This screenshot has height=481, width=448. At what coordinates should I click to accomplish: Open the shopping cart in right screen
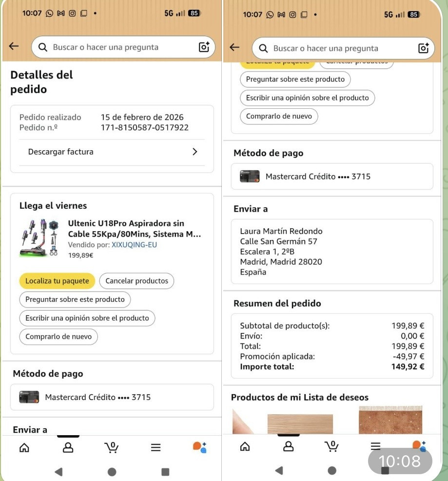(332, 446)
